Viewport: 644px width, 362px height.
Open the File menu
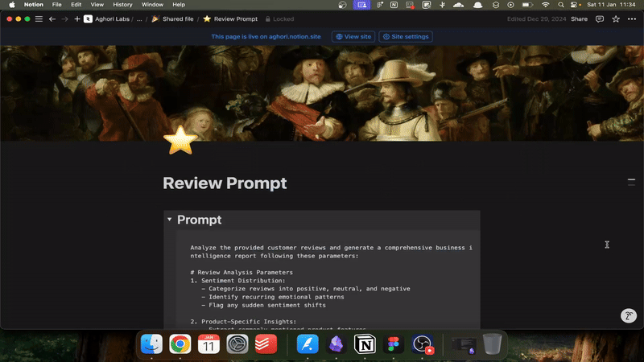click(x=56, y=5)
